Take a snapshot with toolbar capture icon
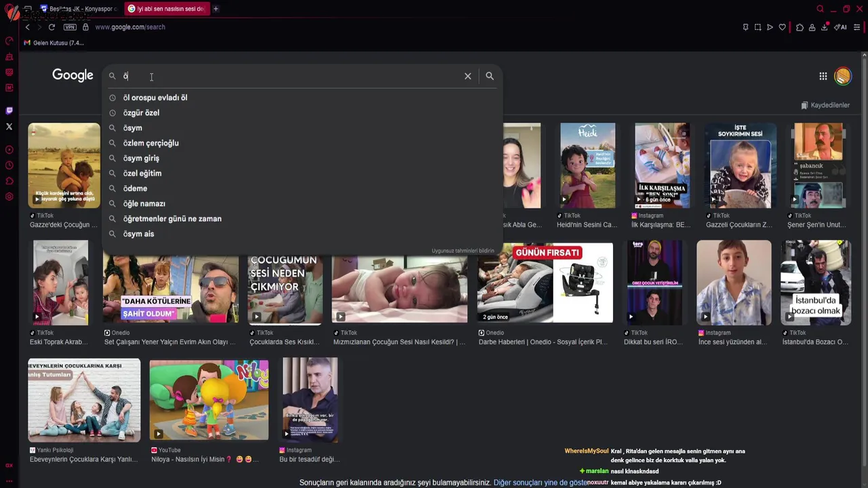 [757, 27]
